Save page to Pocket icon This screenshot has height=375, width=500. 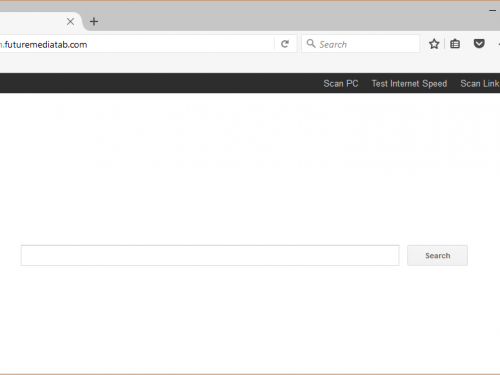point(479,44)
